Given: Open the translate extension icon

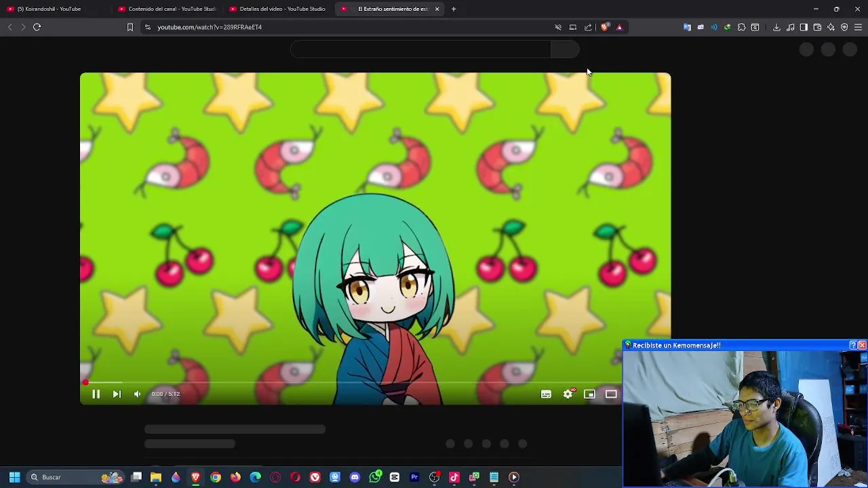Looking at the screenshot, I should pyautogui.click(x=687, y=27).
